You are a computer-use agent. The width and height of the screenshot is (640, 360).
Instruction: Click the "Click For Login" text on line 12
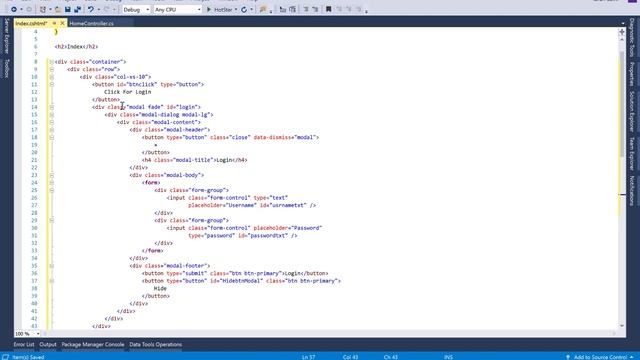(x=127, y=92)
